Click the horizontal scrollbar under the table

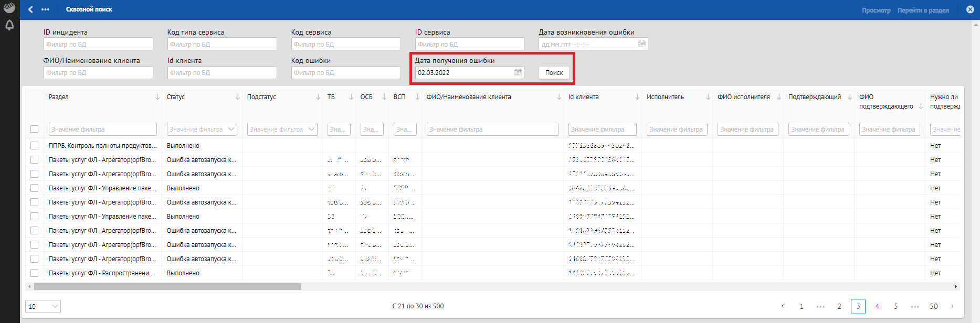[168, 287]
